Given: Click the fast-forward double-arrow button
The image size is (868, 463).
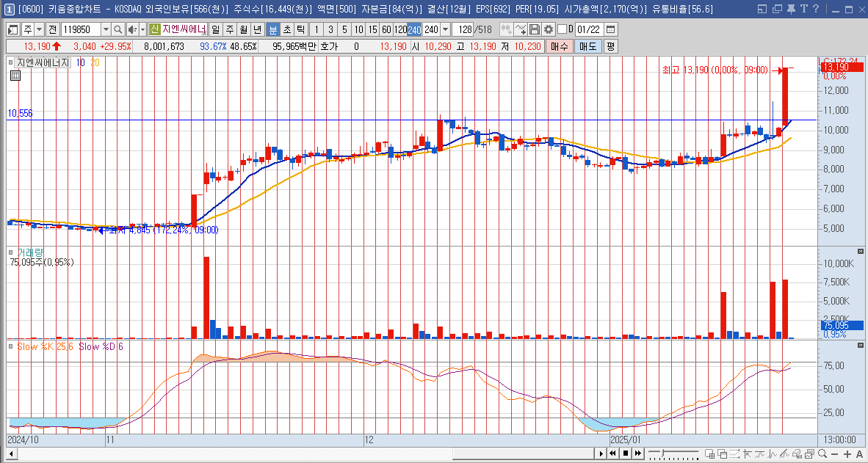Looking at the screenshot, I should pyautogui.click(x=637, y=454).
